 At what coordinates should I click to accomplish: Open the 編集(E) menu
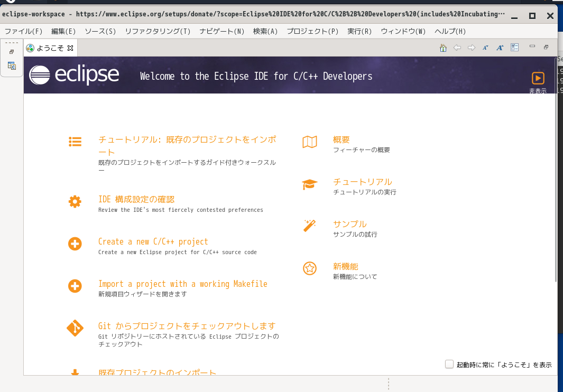click(x=63, y=31)
